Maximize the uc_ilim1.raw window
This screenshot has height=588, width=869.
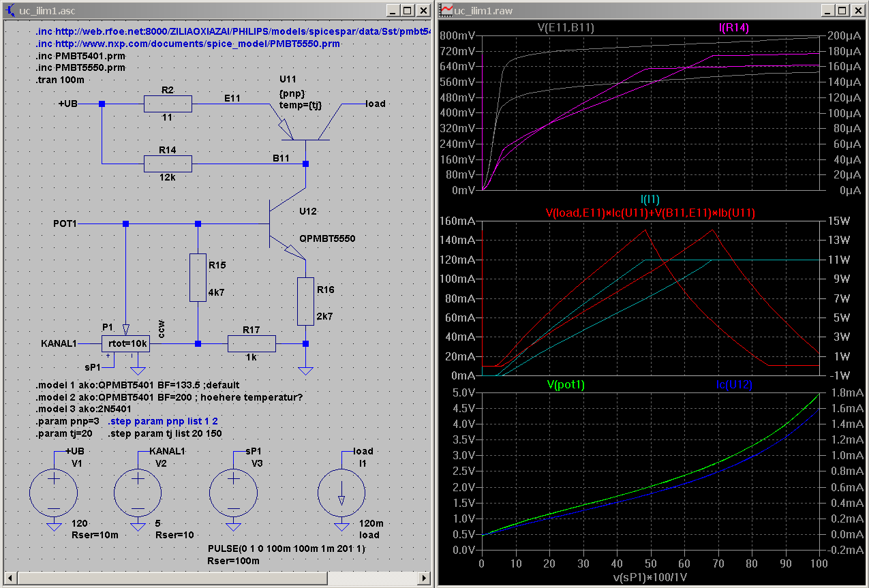click(x=842, y=10)
